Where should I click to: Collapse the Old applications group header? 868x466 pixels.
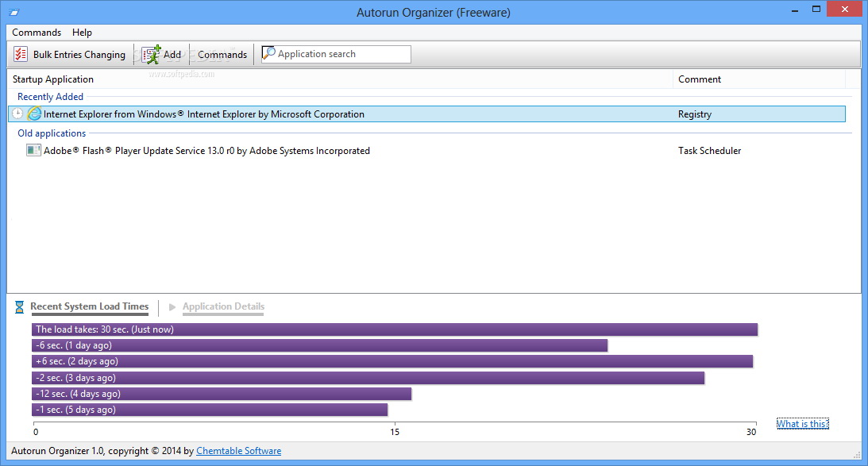[52, 133]
